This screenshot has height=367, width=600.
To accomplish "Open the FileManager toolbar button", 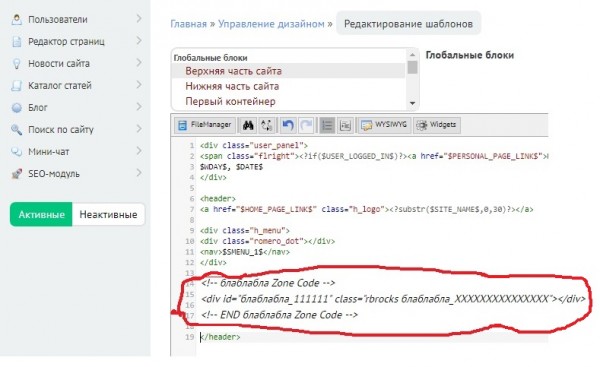I will click(205, 125).
